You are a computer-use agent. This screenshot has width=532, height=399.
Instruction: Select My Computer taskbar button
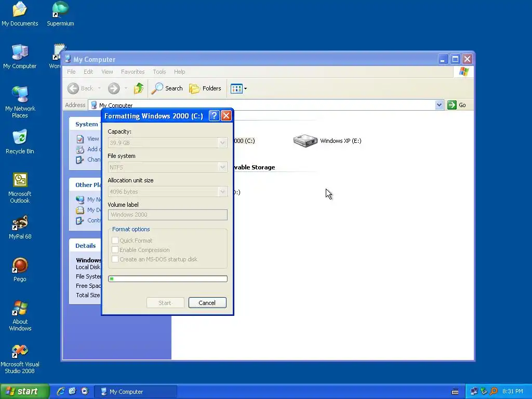pyautogui.click(x=136, y=392)
